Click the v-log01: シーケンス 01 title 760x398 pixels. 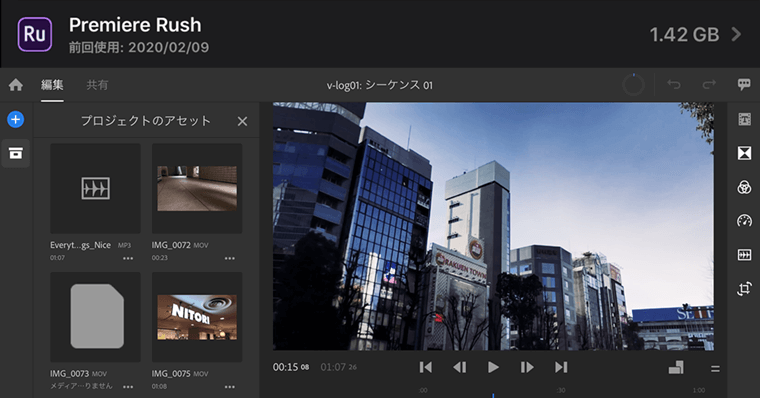coord(380,85)
